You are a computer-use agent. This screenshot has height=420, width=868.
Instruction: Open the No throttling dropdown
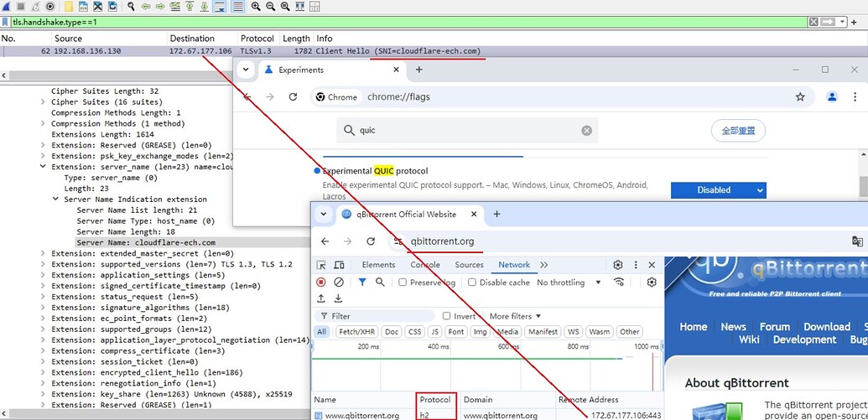point(569,283)
